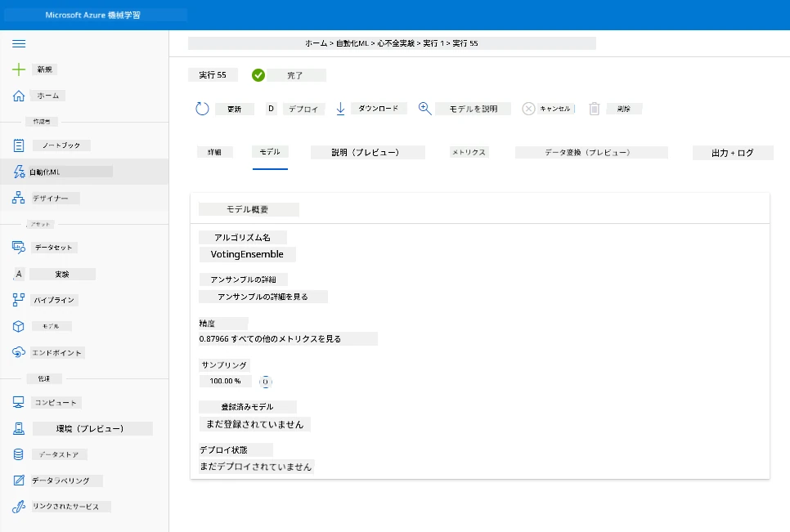The width and height of the screenshot is (790, 532).
Task: Click the モデルを説明 button
Action: click(x=473, y=109)
